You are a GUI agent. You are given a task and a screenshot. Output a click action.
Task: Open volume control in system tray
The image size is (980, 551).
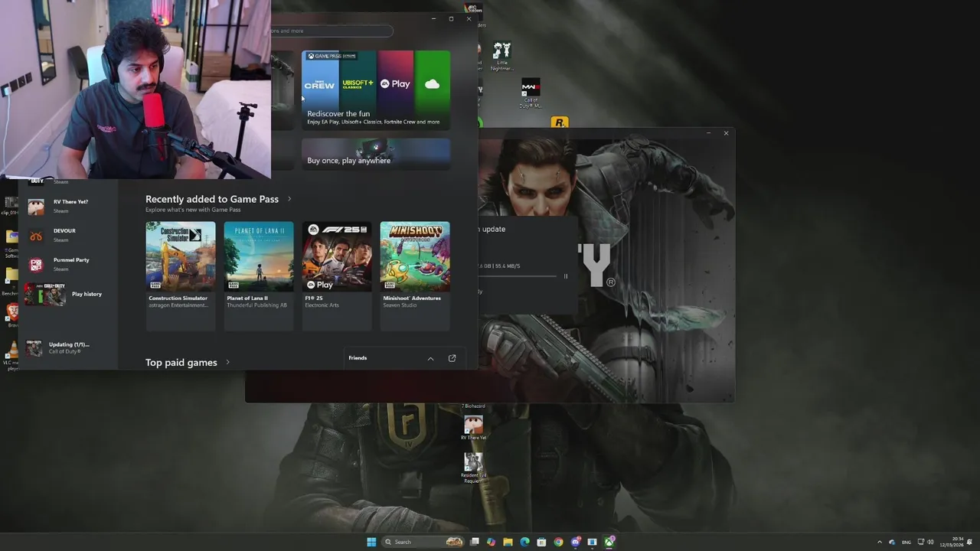coord(930,542)
